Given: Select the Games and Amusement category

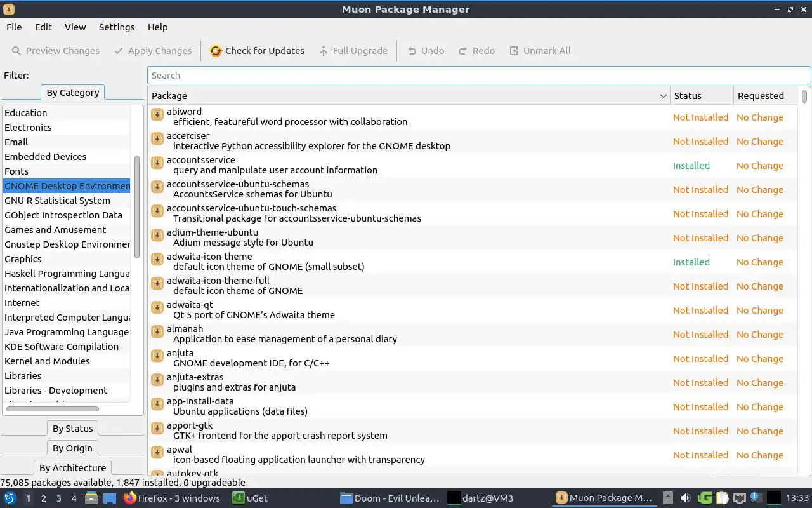Looking at the screenshot, I should pyautogui.click(x=67, y=230).
